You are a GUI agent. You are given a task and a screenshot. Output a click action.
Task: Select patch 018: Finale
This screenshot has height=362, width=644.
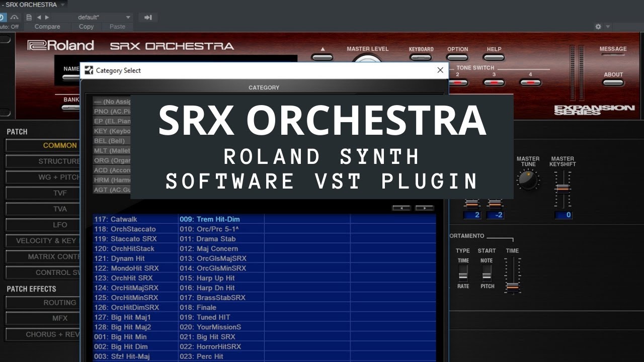click(x=221, y=307)
